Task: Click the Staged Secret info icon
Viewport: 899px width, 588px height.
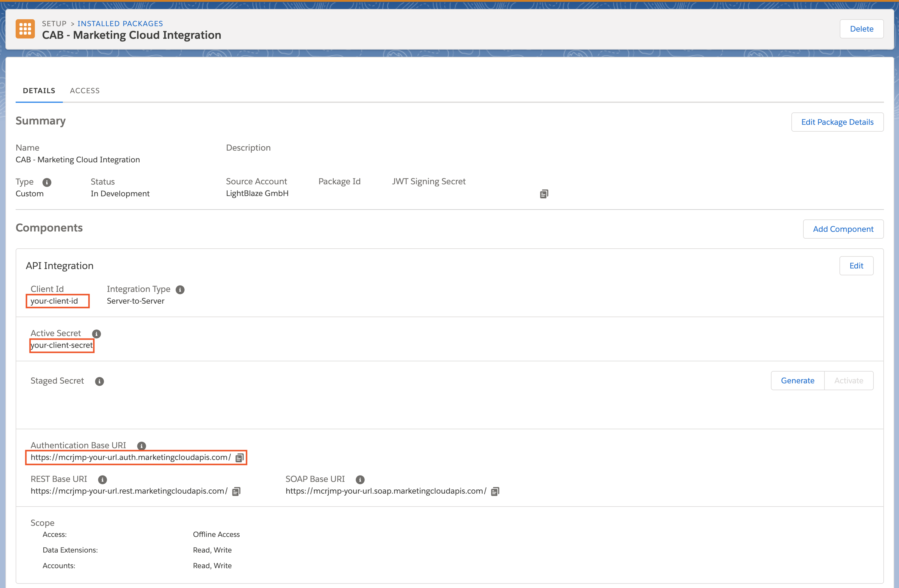Action: click(x=99, y=381)
